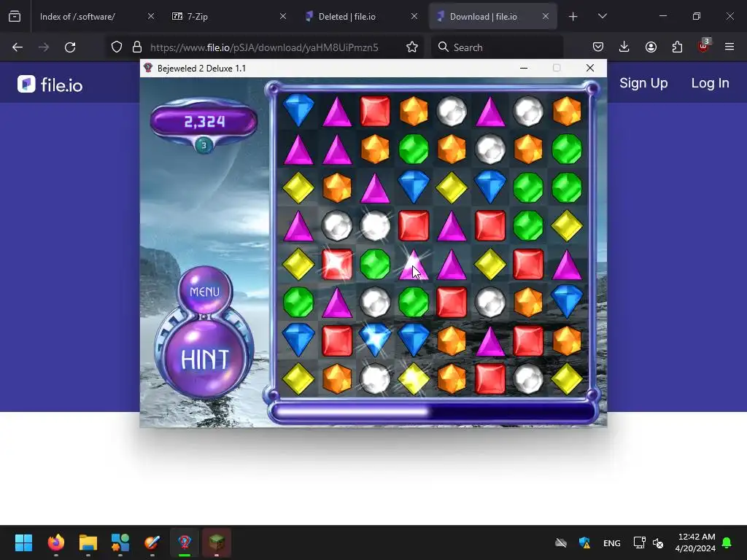Switch to the Index of /.software/ tab

point(96,16)
